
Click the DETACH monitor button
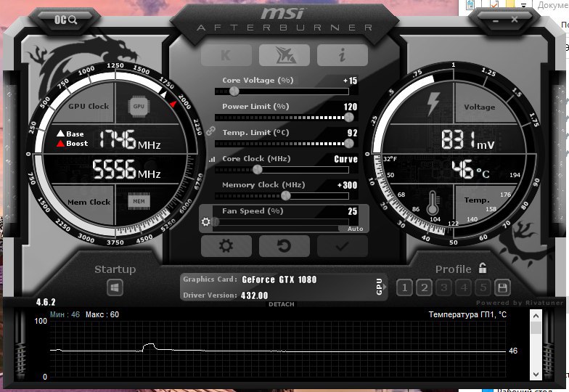tap(282, 304)
